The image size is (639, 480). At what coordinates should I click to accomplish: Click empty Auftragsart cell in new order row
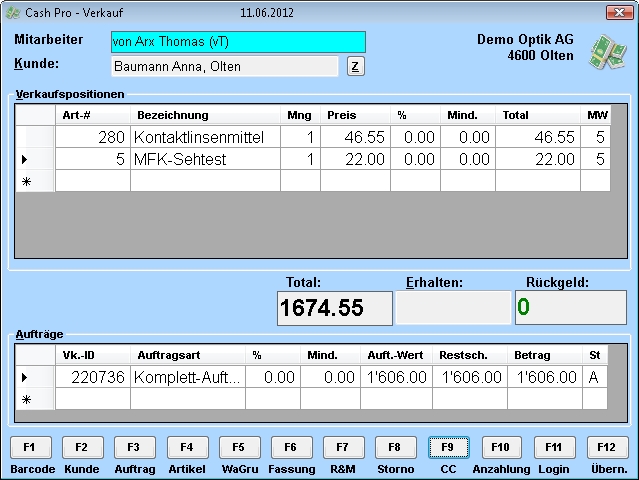[x=188, y=399]
